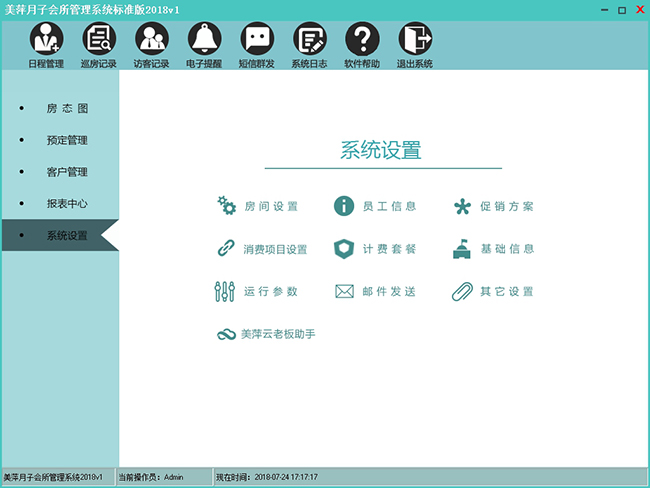650x488 pixels.
Task: Click 退出系统 exit system icon
Action: (415, 40)
